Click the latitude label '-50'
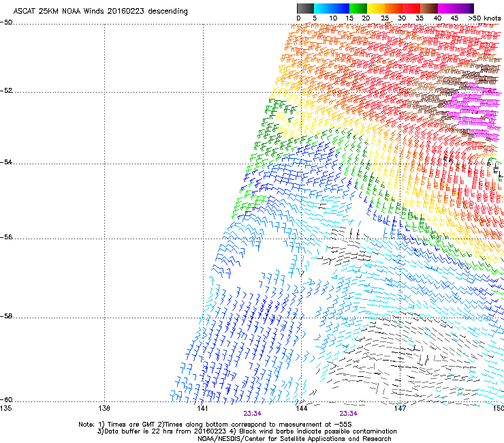The image size is (504, 443). click(6, 22)
